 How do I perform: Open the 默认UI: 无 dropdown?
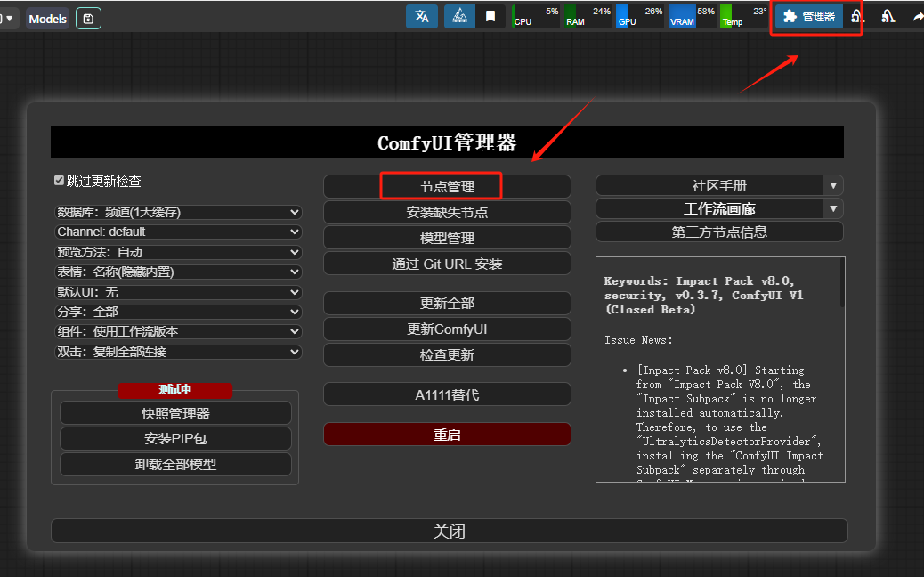(178, 292)
